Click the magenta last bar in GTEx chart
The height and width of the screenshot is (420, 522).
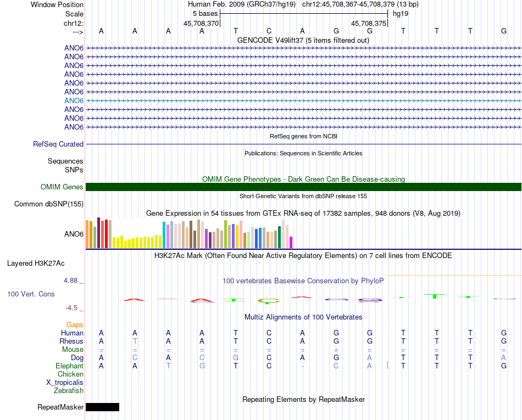click(x=291, y=243)
